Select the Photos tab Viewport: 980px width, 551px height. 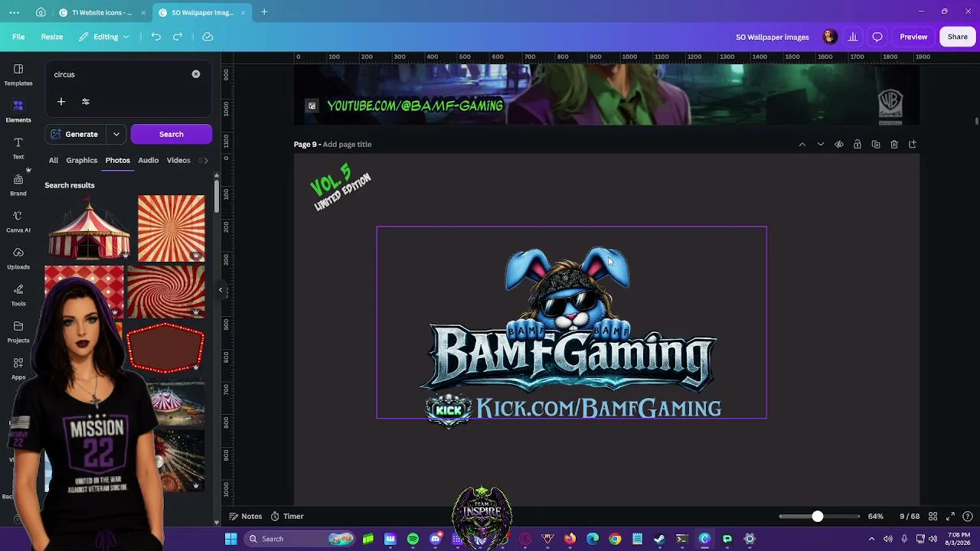118,160
